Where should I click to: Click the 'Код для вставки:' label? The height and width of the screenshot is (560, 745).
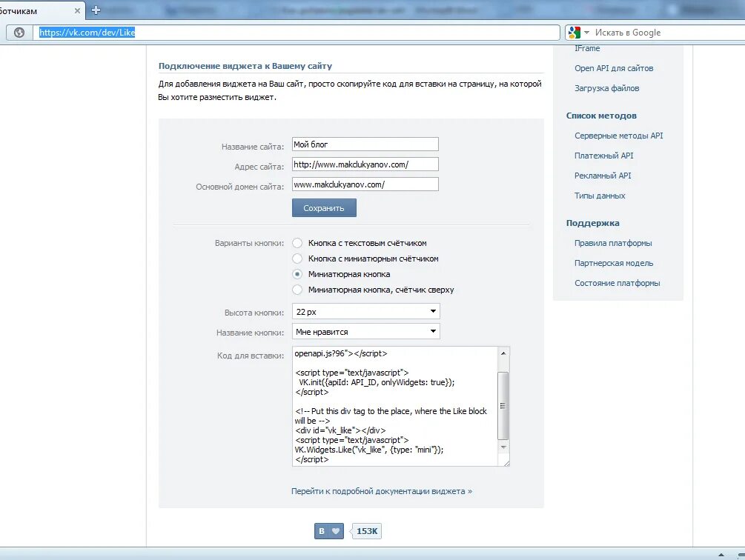[251, 356]
